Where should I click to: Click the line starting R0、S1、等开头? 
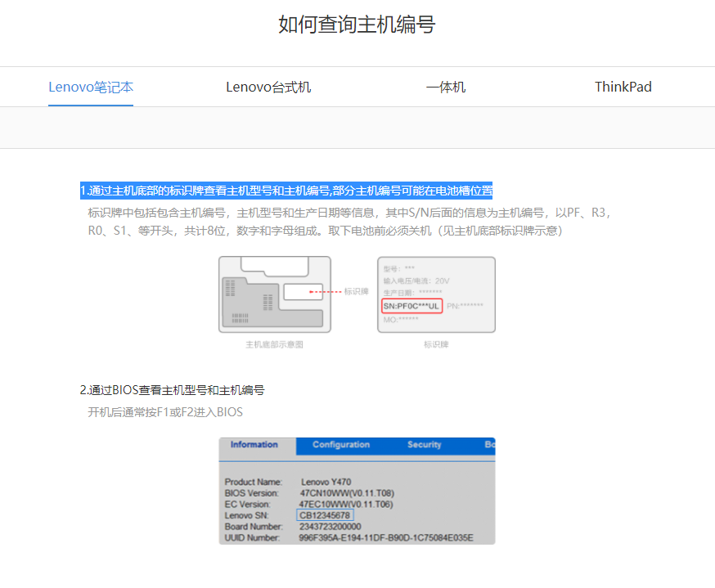click(325, 231)
